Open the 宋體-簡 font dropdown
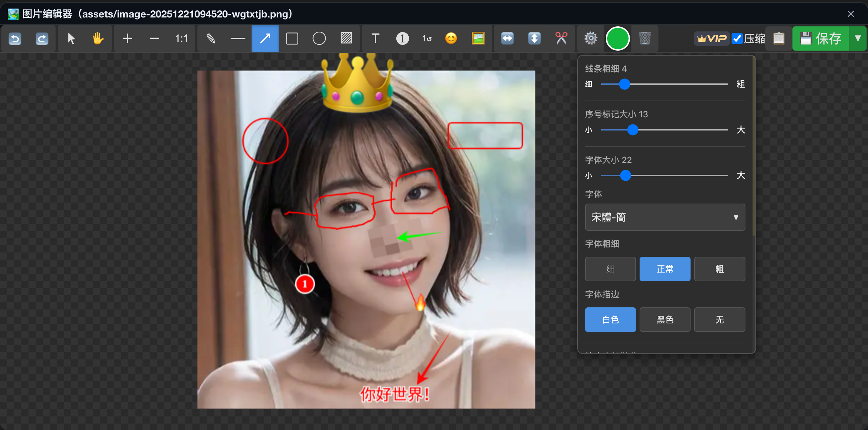 (x=665, y=217)
